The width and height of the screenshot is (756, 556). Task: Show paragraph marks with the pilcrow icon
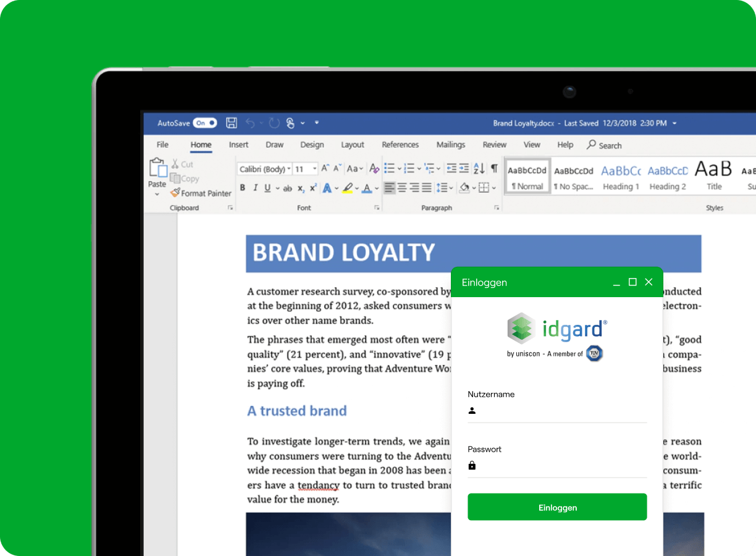493,169
